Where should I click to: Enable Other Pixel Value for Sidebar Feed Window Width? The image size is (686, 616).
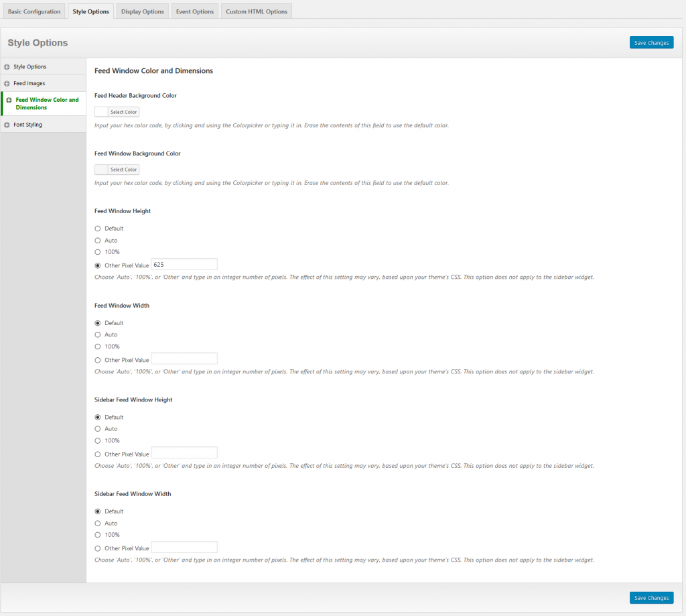coord(98,548)
